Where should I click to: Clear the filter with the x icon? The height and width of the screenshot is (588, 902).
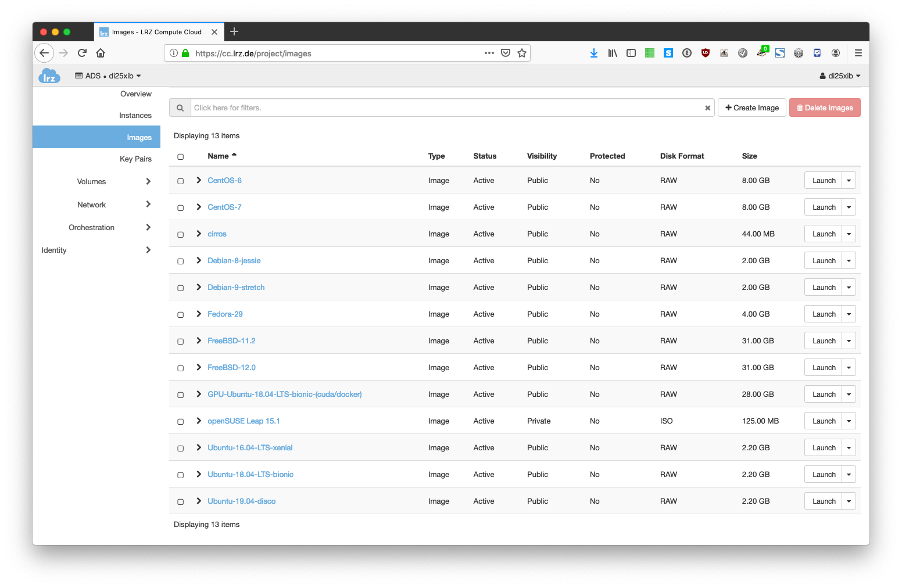point(707,108)
